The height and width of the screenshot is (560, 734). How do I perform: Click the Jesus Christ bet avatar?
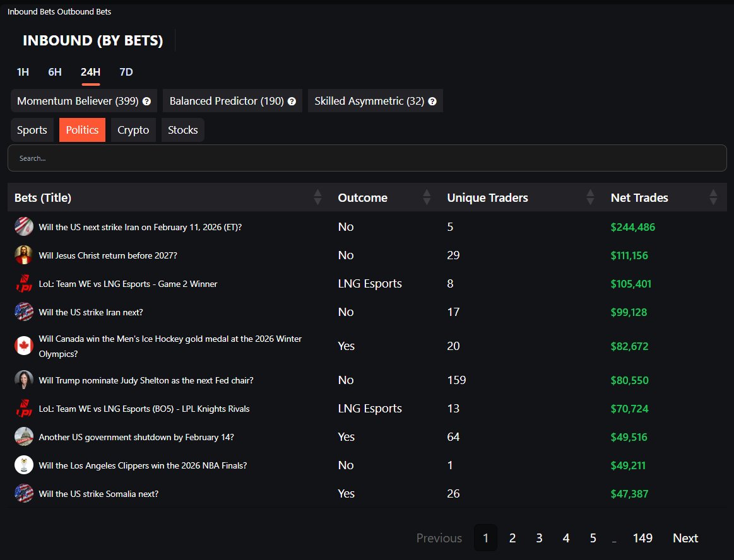tap(24, 255)
